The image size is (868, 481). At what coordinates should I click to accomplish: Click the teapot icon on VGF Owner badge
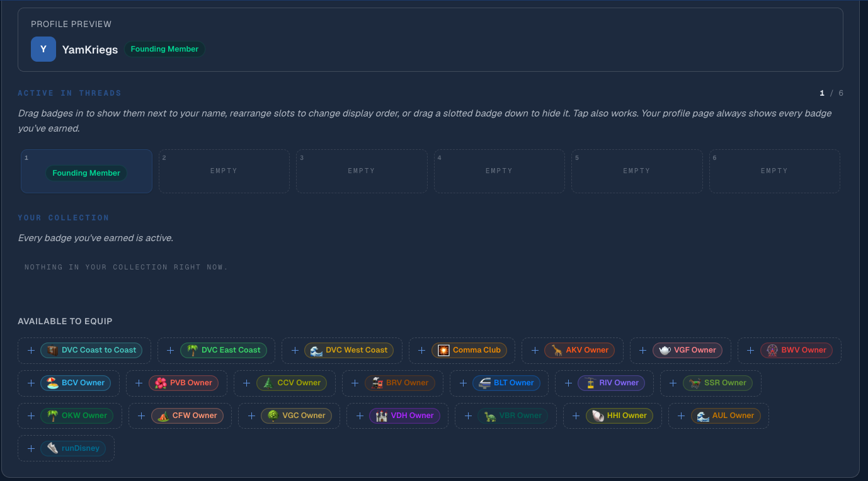click(665, 350)
